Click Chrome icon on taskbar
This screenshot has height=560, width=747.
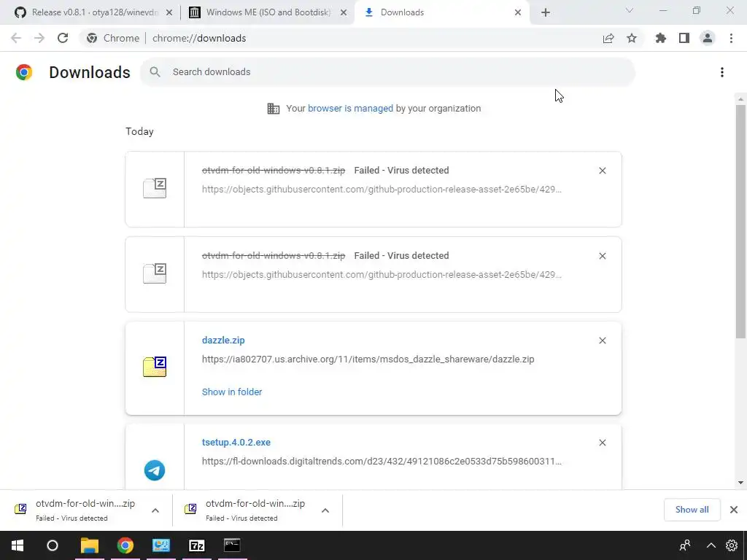pos(125,545)
